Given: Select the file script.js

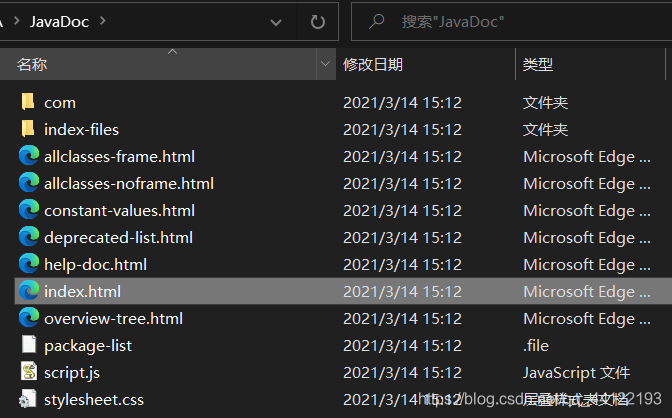Looking at the screenshot, I should pyautogui.click(x=72, y=373).
